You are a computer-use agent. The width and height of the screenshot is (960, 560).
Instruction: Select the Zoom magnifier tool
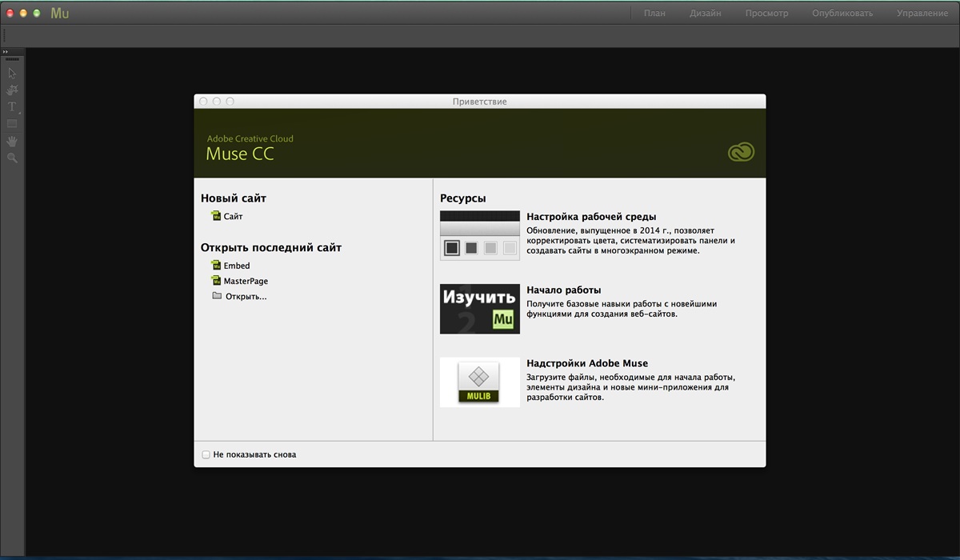point(12,158)
